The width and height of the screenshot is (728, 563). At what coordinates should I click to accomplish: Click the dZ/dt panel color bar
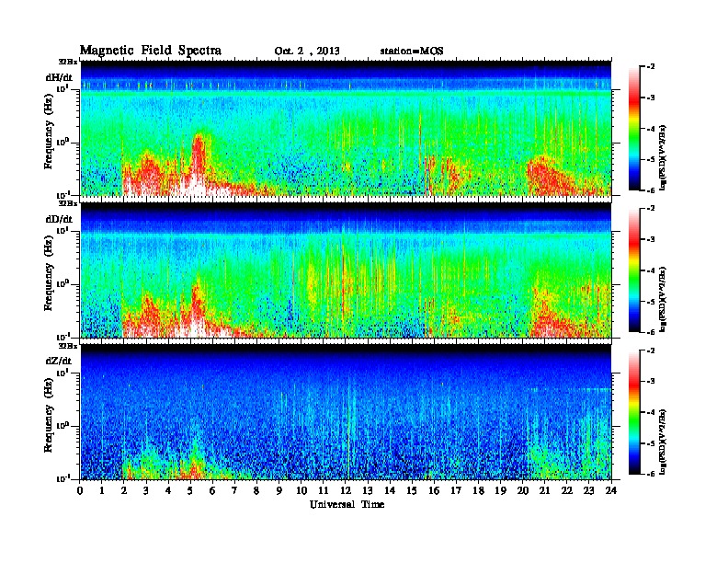click(633, 412)
